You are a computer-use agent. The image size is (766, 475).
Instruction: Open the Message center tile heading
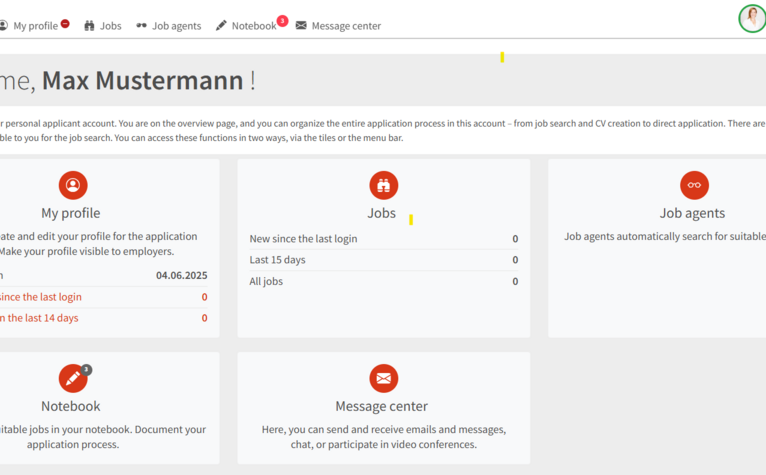(382, 406)
